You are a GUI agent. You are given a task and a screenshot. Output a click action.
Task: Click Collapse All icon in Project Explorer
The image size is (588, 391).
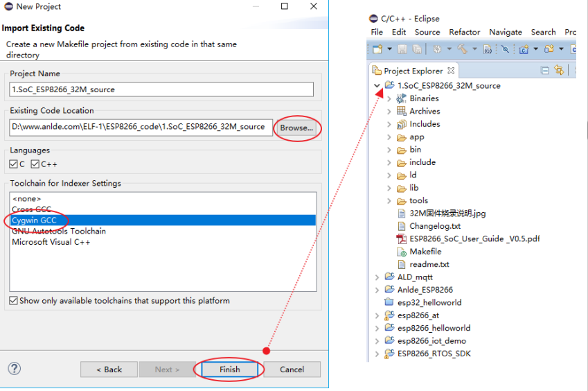(545, 71)
